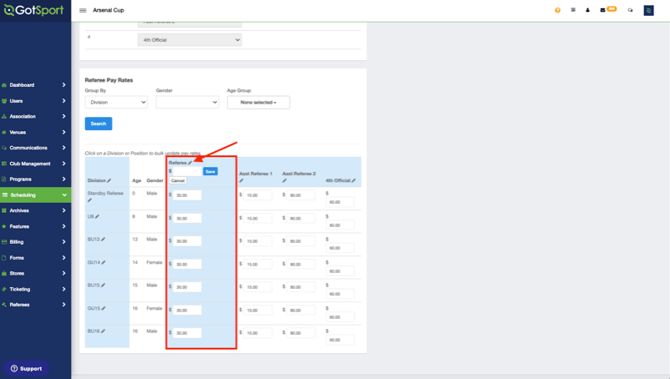Open the Features sidebar menu
Viewport: 670px width, 379px height.
click(x=35, y=226)
